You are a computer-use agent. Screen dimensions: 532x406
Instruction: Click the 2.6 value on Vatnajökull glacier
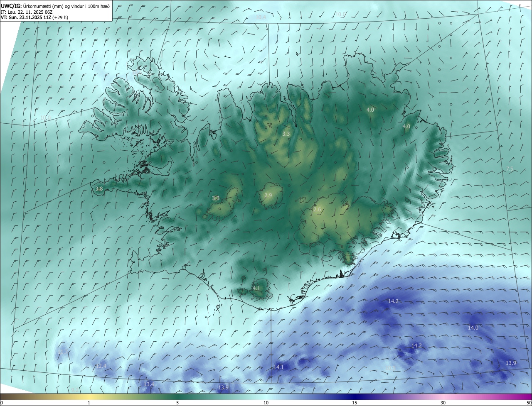[317, 210]
